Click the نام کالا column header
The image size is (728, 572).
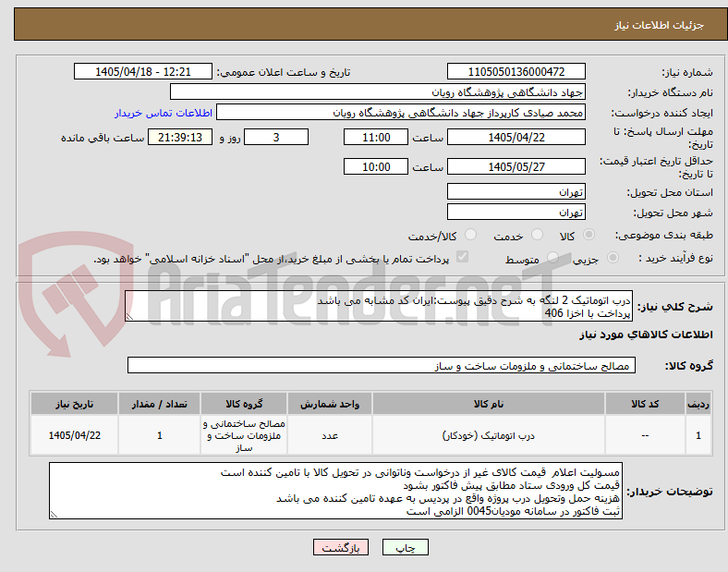[489, 404]
